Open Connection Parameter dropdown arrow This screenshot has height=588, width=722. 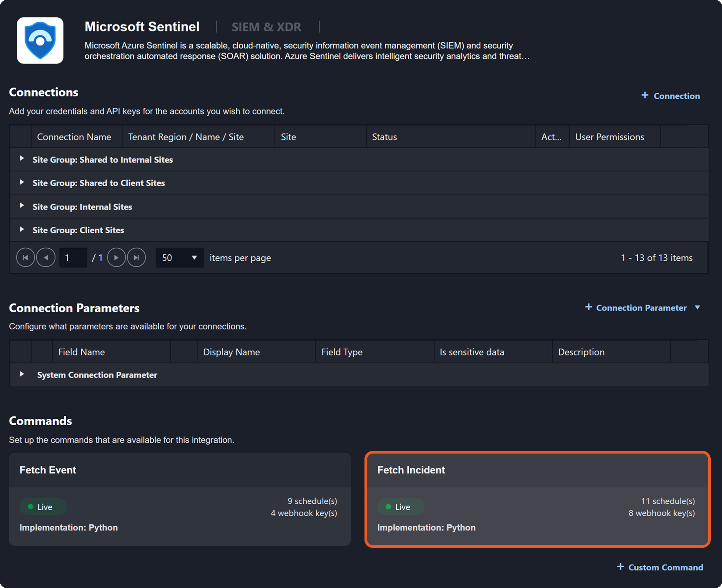(x=697, y=307)
